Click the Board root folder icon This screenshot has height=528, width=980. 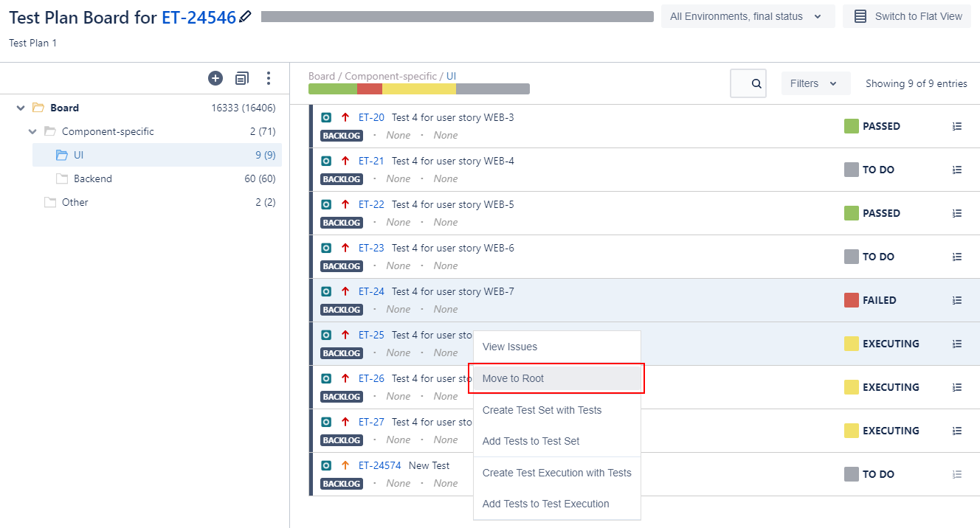[x=38, y=108]
